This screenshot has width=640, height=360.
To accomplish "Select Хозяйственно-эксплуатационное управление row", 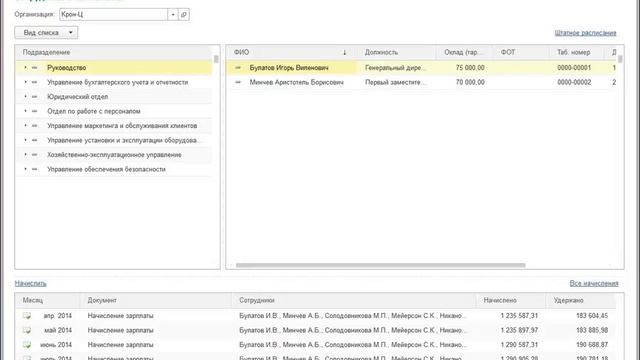I will click(114, 155).
